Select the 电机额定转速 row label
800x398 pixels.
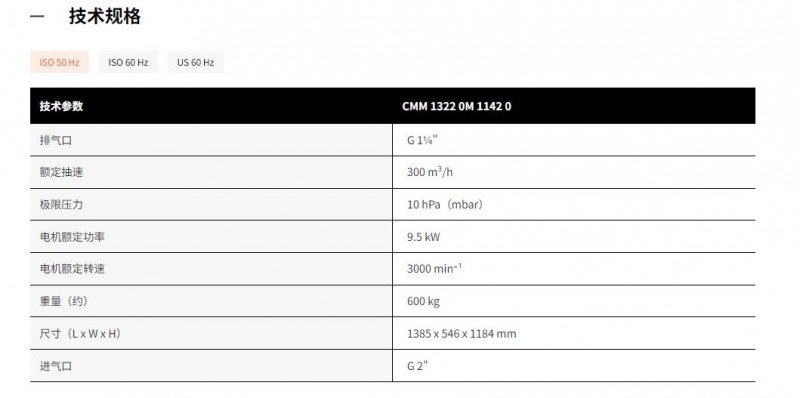point(72,269)
